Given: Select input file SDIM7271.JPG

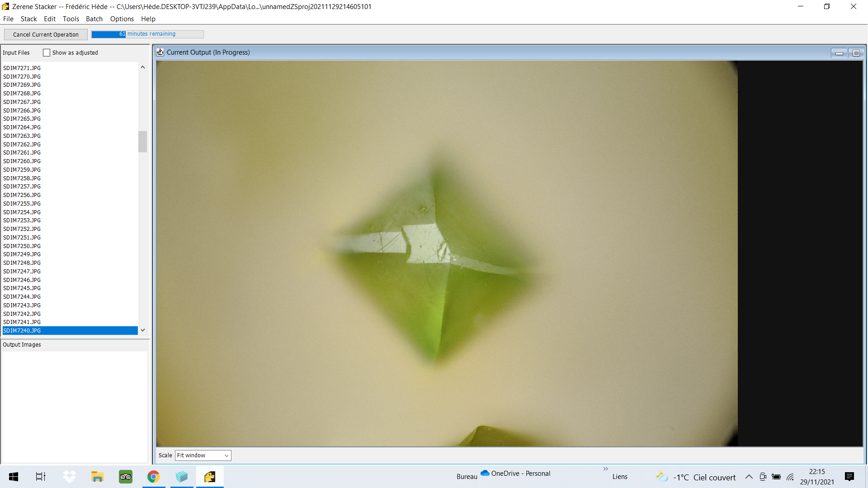Looking at the screenshot, I should [70, 68].
